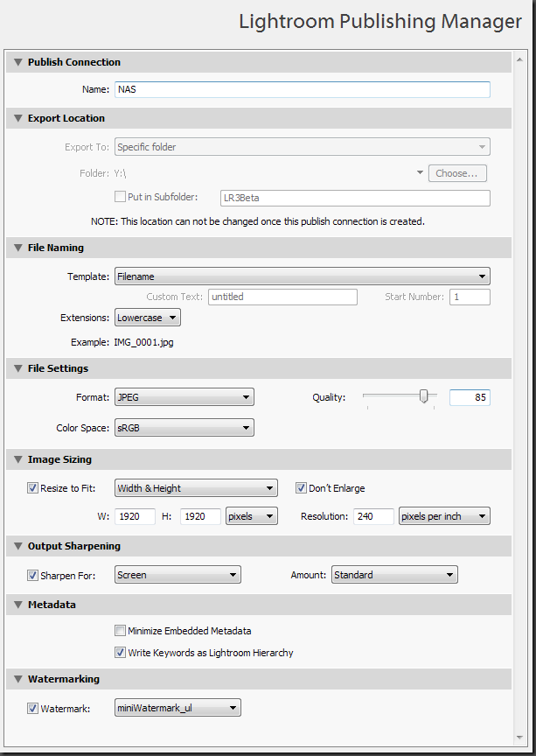Image resolution: width=536 pixels, height=756 pixels.
Task: Open the Export To dropdown
Action: coord(303,147)
